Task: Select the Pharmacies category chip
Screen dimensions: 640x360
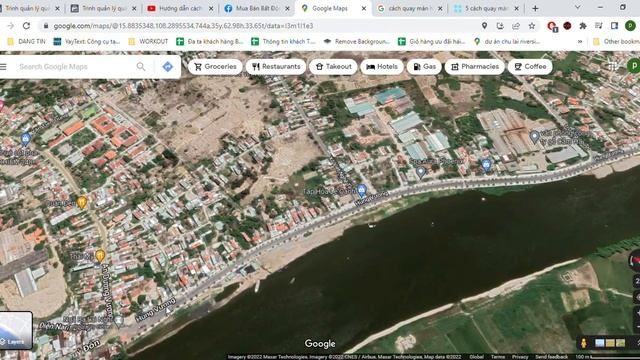Action: [475, 67]
